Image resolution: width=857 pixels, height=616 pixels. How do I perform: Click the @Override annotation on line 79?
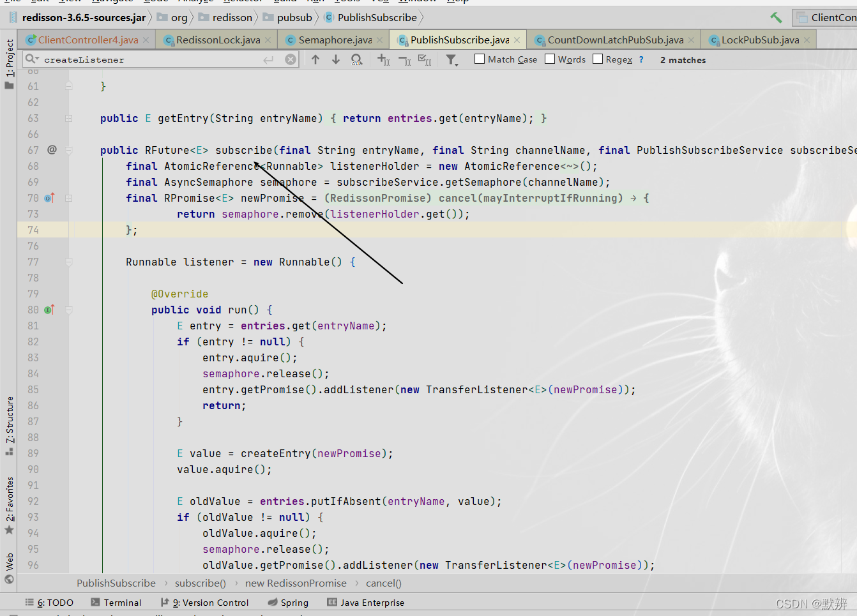(179, 294)
